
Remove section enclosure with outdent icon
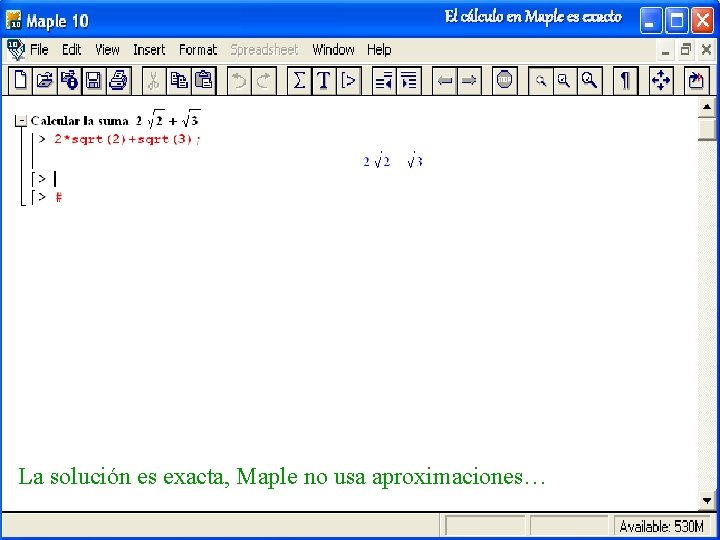[383, 81]
